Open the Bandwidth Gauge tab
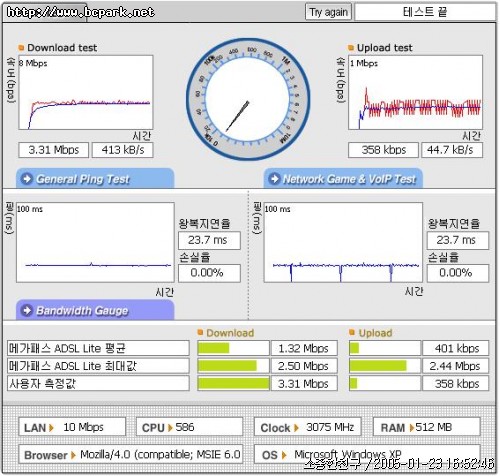The height and width of the screenshot is (476, 500). click(95, 310)
